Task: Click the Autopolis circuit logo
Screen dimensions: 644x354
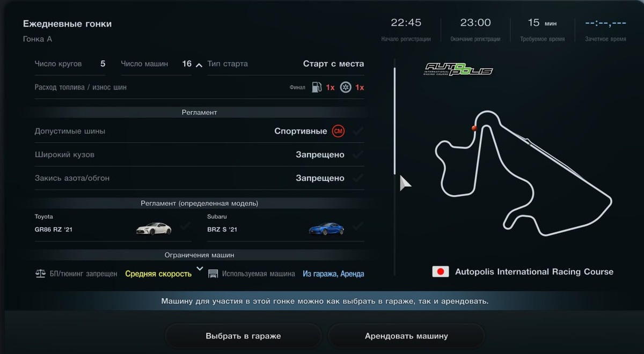Action: click(x=458, y=69)
